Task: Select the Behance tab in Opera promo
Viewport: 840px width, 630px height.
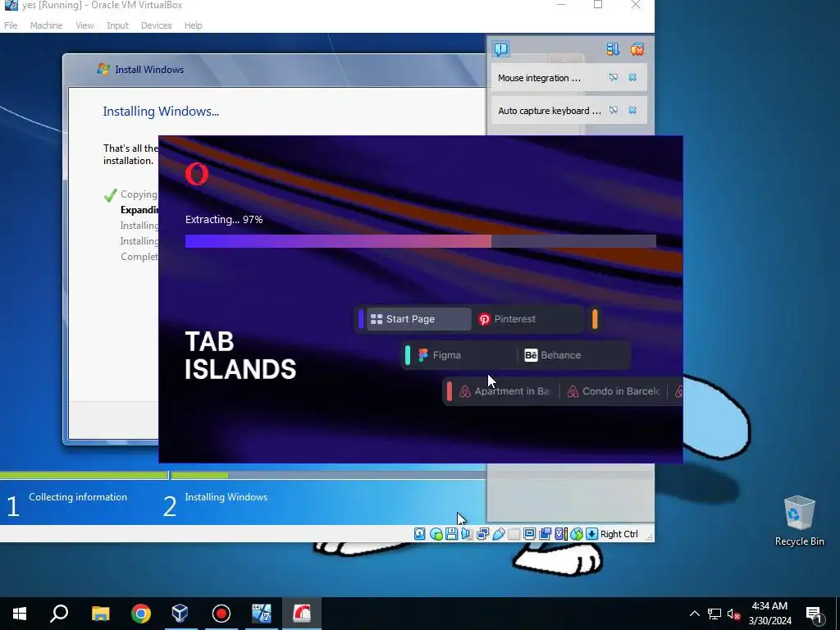Action: (574, 354)
